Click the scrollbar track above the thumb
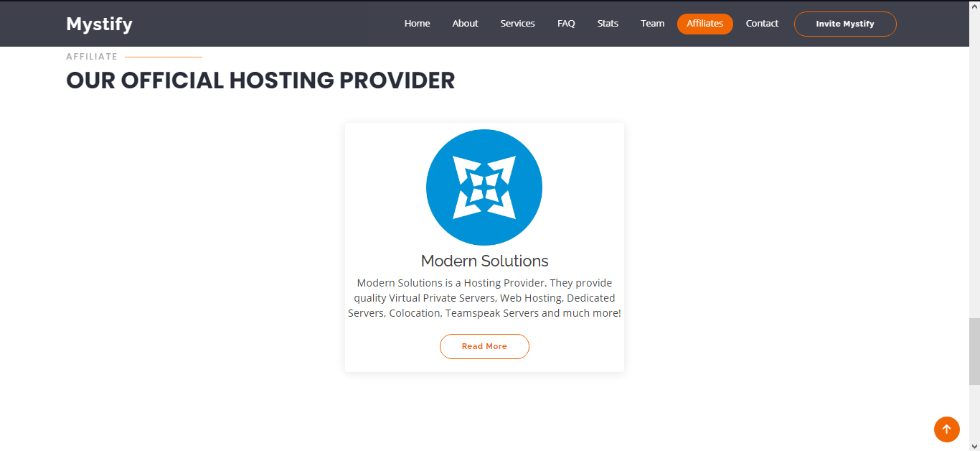Screen dimensions: 980x451 (x=974, y=180)
